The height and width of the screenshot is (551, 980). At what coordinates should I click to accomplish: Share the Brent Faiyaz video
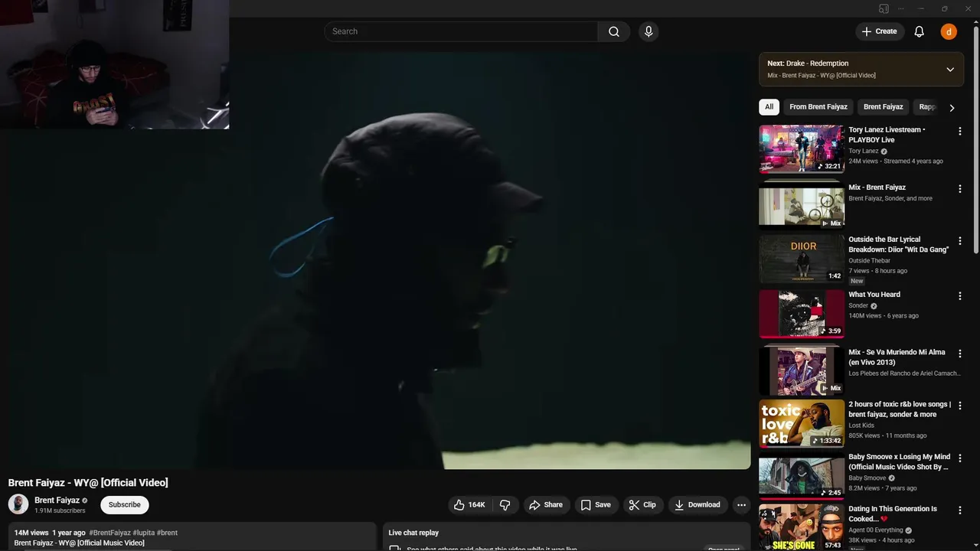coord(546,504)
